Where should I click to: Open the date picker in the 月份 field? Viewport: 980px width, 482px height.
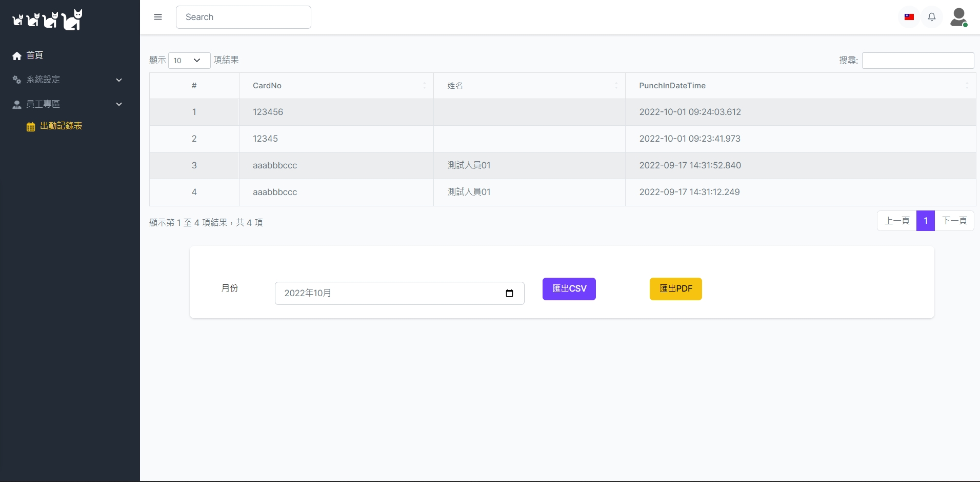[509, 293]
